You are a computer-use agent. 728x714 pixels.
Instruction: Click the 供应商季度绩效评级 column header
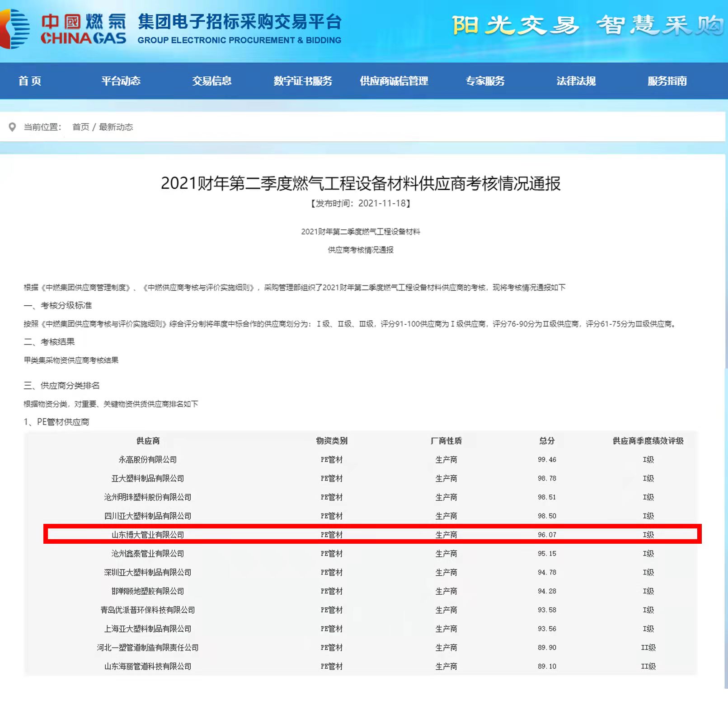coord(648,441)
